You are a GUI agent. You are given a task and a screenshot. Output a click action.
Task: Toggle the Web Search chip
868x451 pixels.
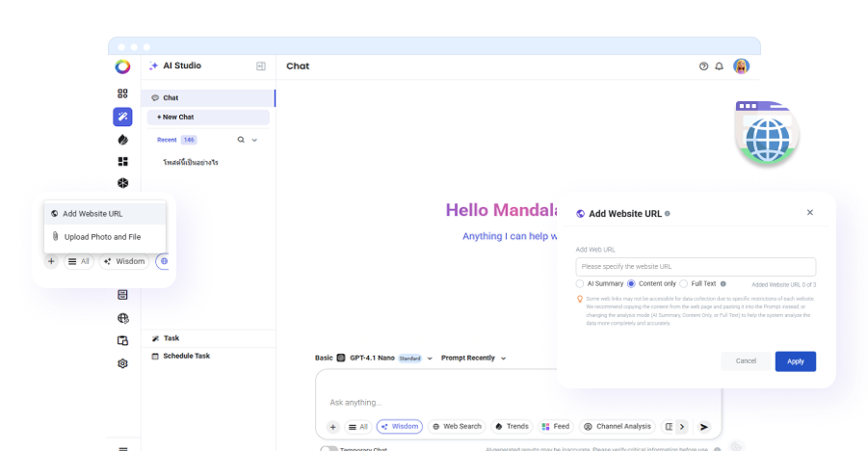(457, 427)
